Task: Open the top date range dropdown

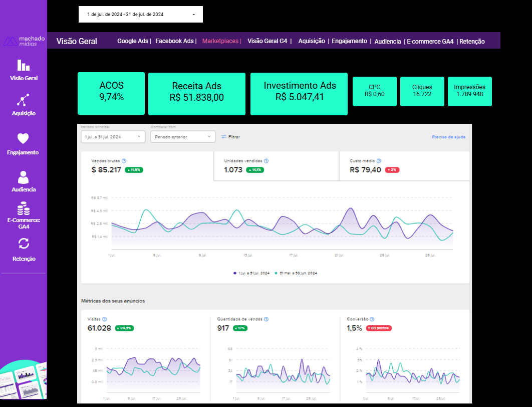Action: coord(140,15)
